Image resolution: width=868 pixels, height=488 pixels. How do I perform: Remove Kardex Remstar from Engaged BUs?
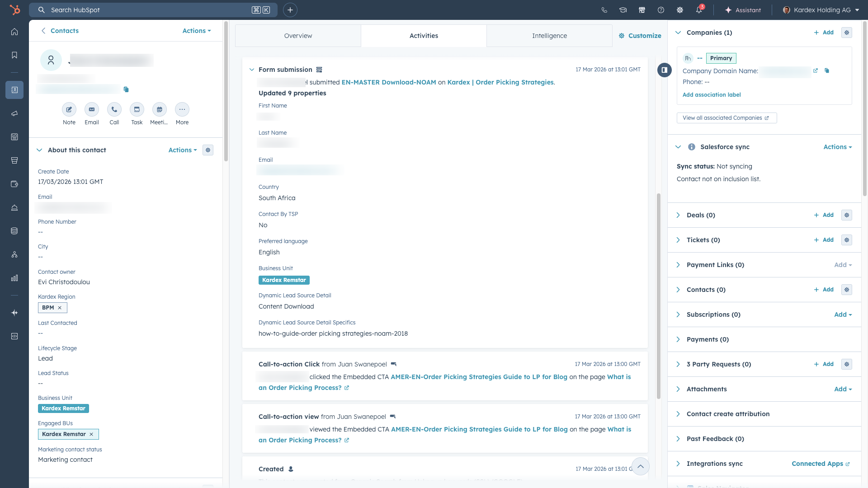click(91, 434)
